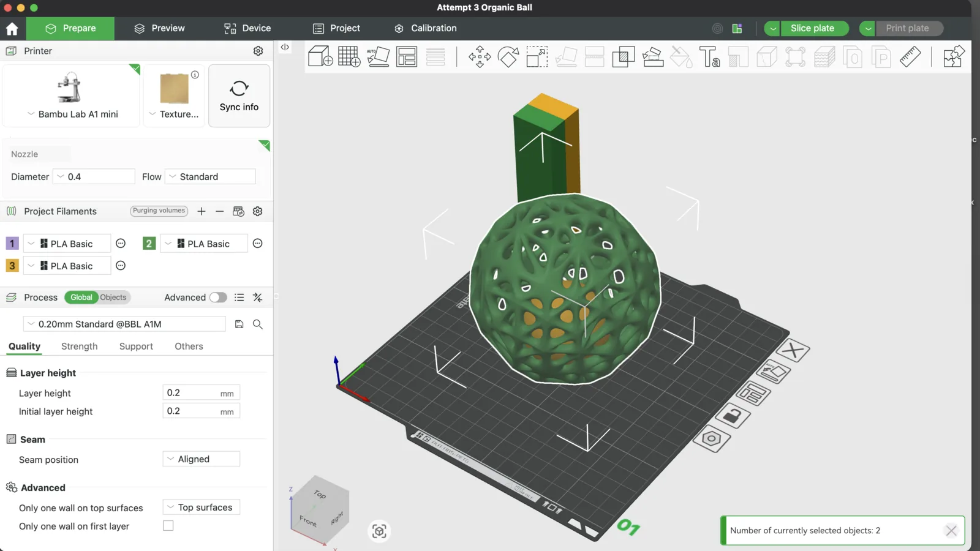The width and height of the screenshot is (980, 551).
Task: Select the Measure ruler tool
Action: pyautogui.click(x=910, y=57)
